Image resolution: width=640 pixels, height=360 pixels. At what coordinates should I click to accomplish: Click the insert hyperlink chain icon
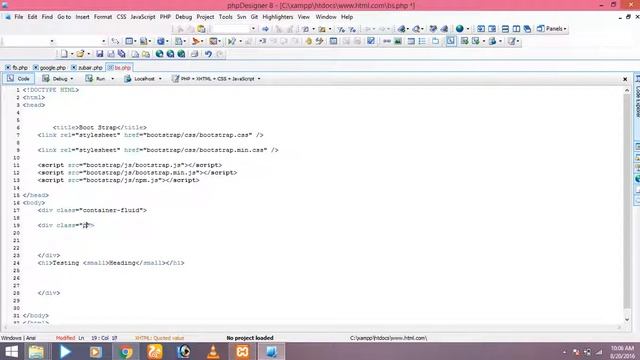pos(387,41)
